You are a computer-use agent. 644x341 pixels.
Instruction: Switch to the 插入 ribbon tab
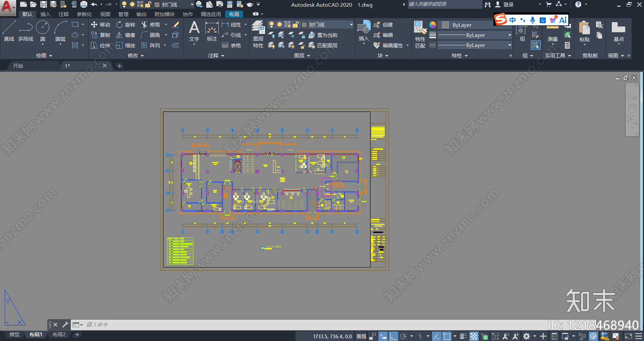[x=45, y=14]
